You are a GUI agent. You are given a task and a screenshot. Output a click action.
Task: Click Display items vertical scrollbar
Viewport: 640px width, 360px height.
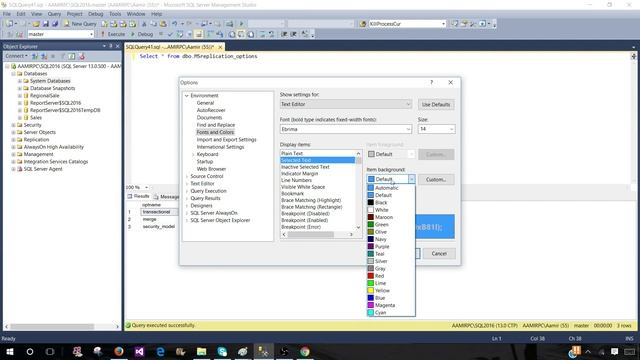tap(358, 190)
